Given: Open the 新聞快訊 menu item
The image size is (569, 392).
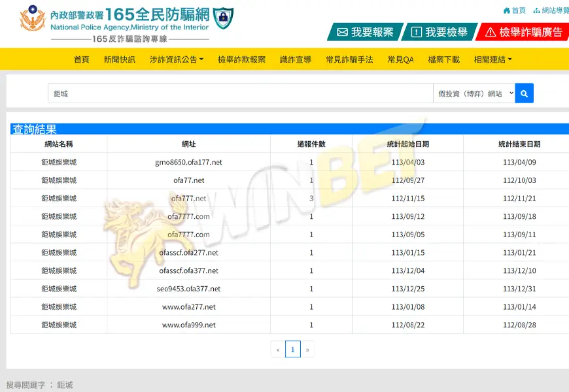Looking at the screenshot, I should pos(119,59).
